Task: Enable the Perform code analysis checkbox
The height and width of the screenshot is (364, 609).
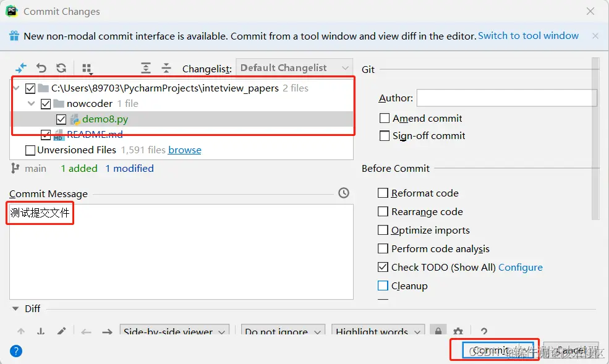Action: (x=383, y=248)
